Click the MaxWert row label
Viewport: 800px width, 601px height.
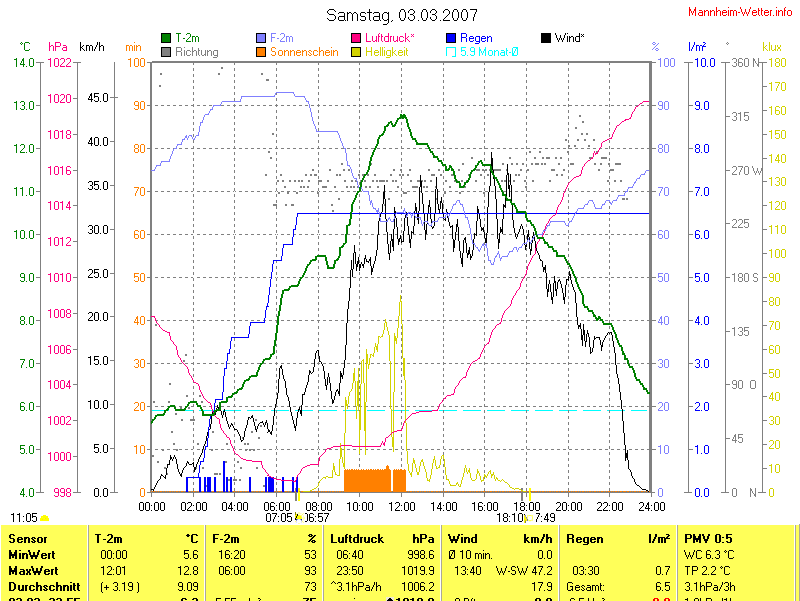[33, 570]
